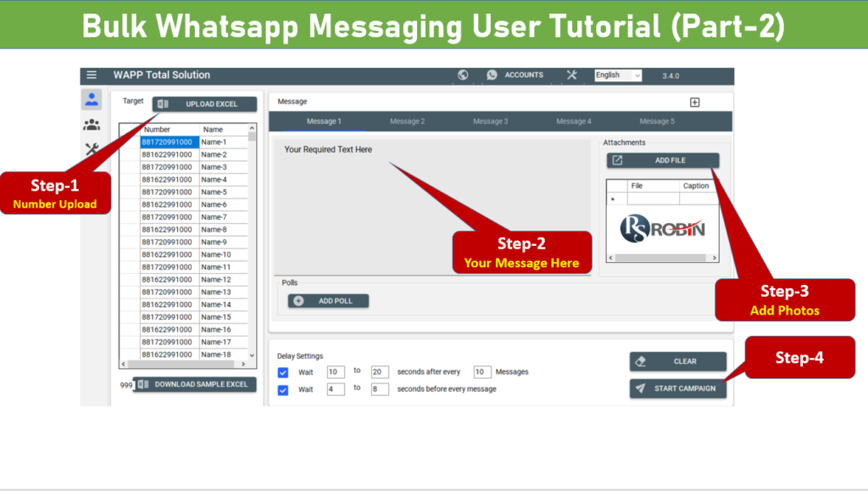Click the target table's scroll right arrow
The height and width of the screenshot is (491, 868).
tap(243, 365)
